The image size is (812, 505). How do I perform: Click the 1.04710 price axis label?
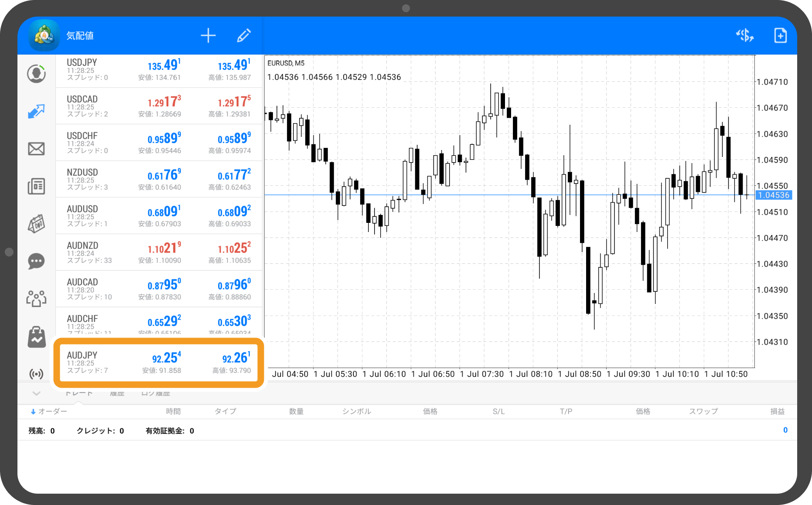coord(772,82)
